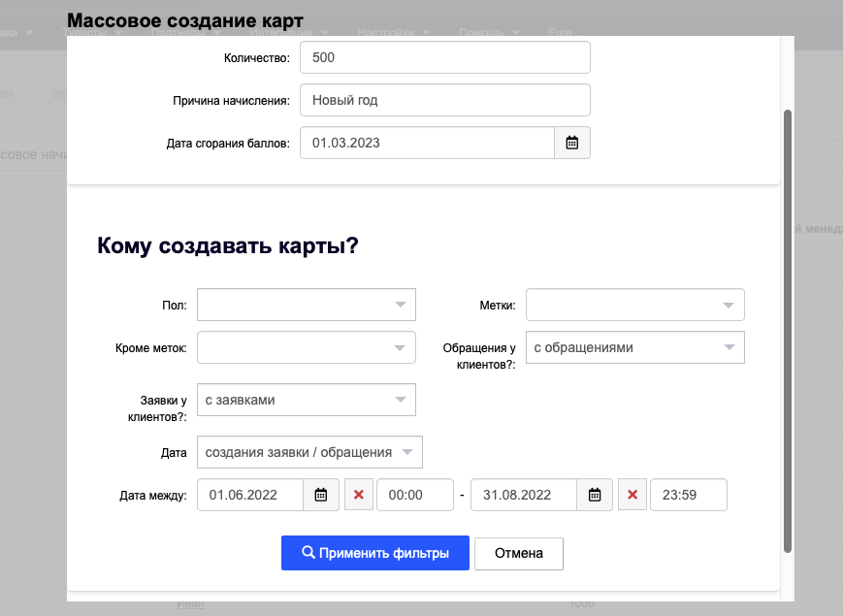This screenshot has height=616, width=843.
Task: Open the Туристы menu in background page
Action: (x=92, y=32)
